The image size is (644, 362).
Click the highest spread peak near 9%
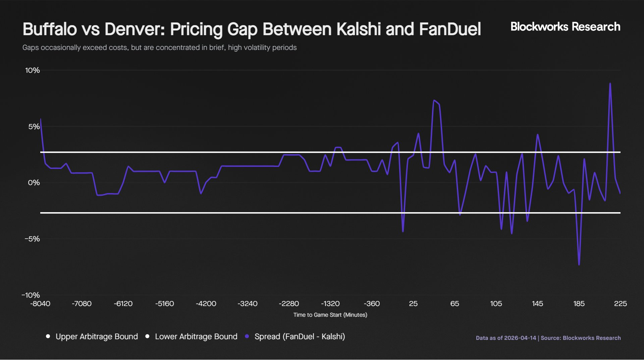(x=610, y=84)
